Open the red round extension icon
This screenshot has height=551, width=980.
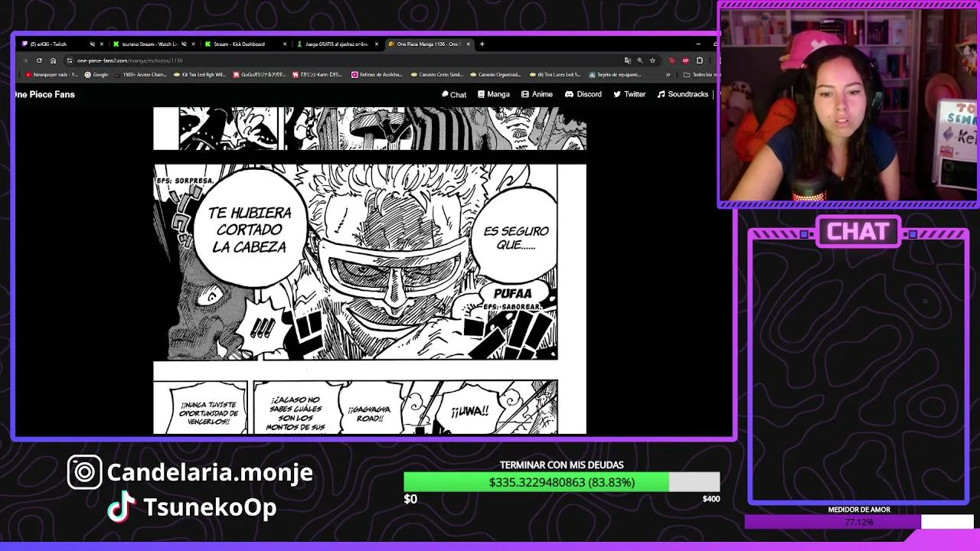click(x=686, y=60)
